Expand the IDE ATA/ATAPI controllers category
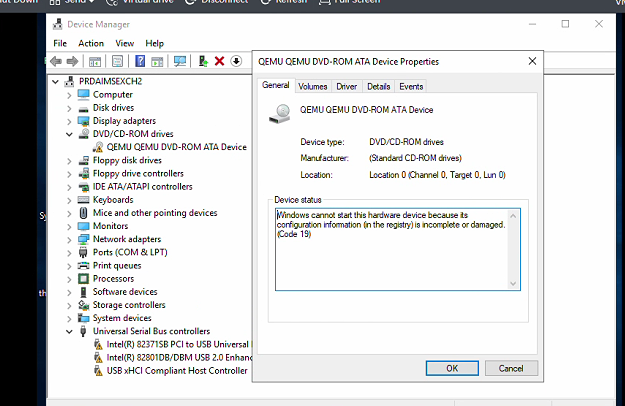The height and width of the screenshot is (406, 625). coord(69,187)
